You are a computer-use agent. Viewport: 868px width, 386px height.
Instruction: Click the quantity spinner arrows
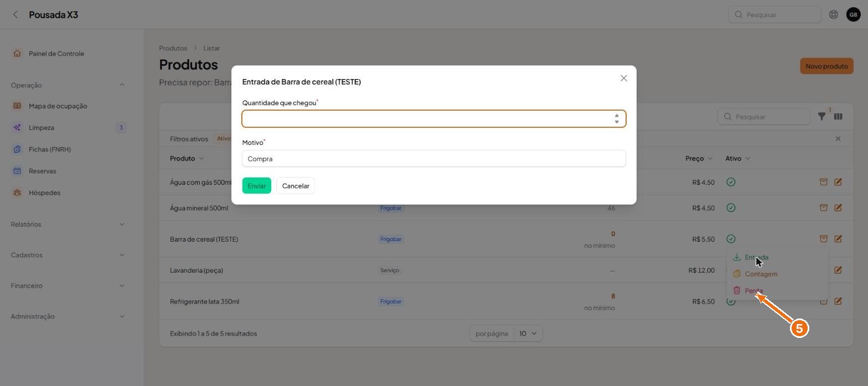(617, 119)
